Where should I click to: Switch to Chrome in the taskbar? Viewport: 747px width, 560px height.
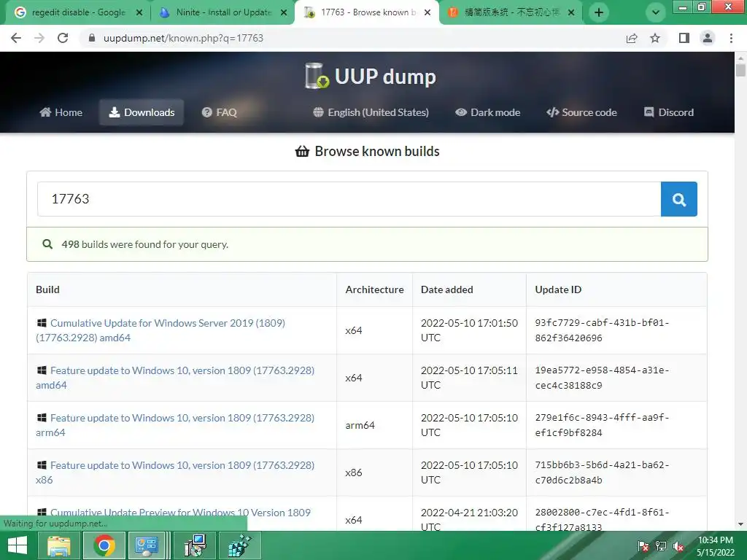pos(104,545)
